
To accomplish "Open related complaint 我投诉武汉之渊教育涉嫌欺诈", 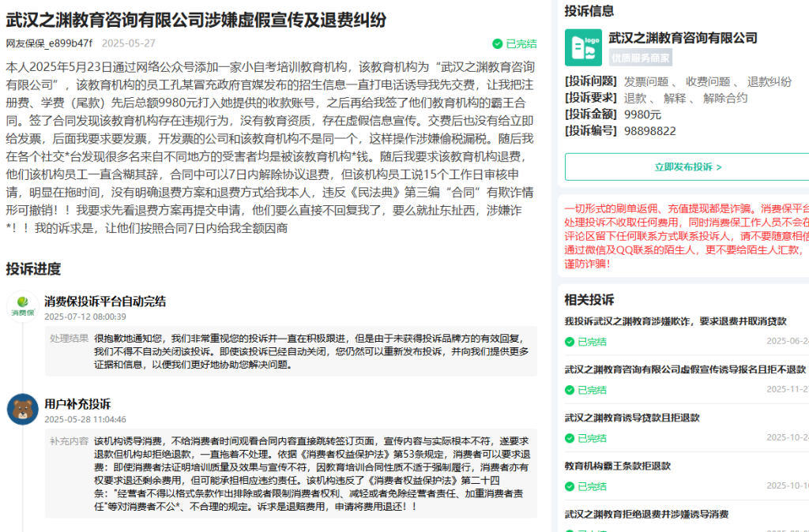I will click(675, 321).
